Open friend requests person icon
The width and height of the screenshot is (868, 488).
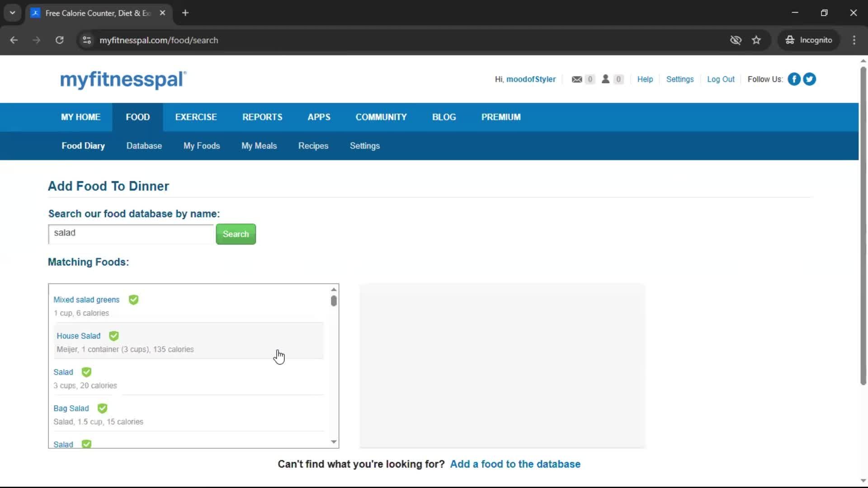tap(605, 79)
